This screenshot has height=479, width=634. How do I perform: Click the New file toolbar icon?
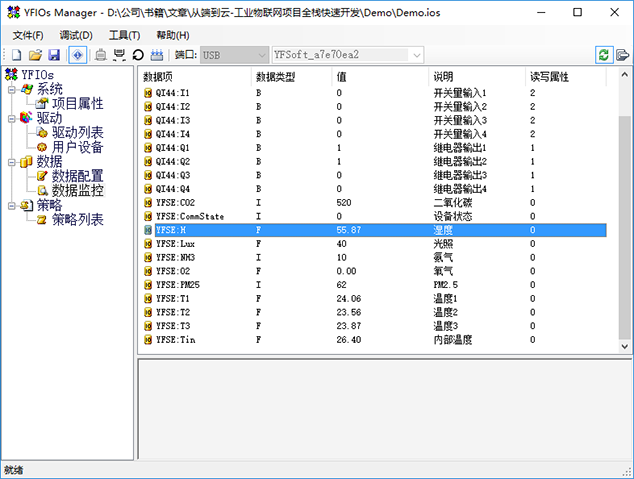[17, 55]
